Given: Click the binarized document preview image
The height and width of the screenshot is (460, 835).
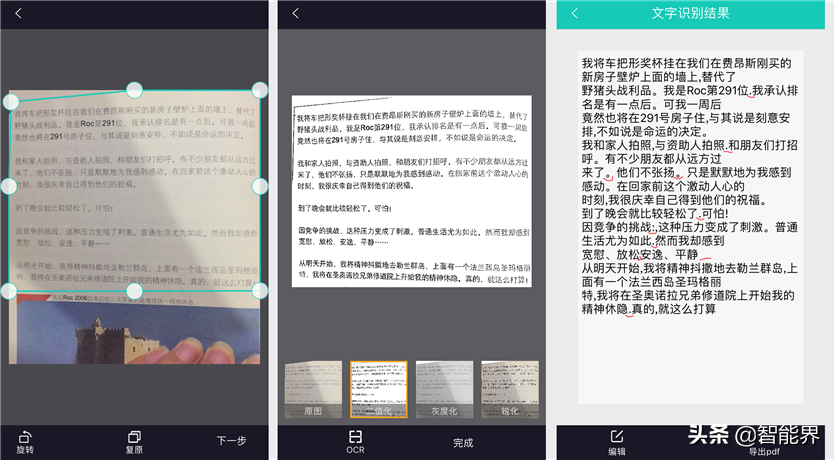Looking at the screenshot, I should [412, 191].
